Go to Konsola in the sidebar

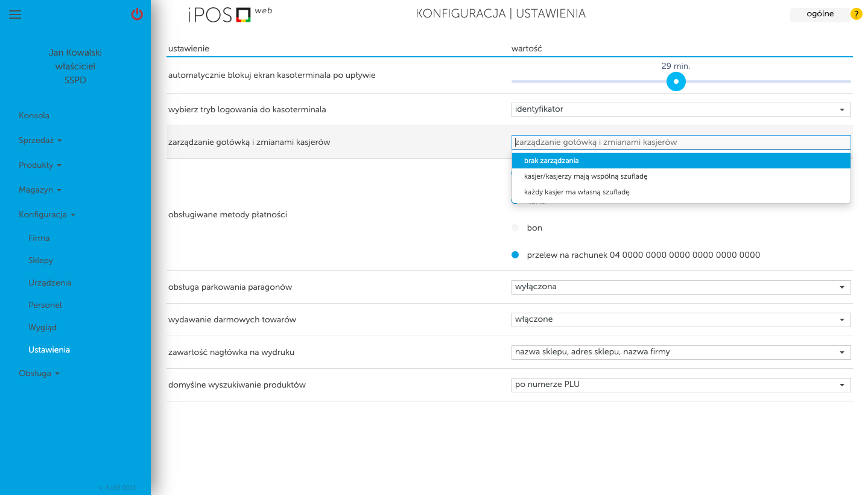[x=34, y=115]
